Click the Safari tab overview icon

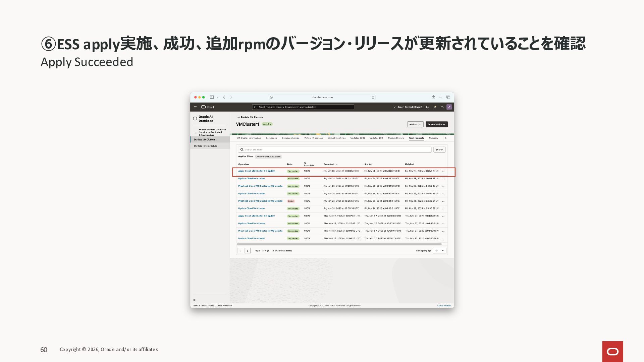pos(448,97)
